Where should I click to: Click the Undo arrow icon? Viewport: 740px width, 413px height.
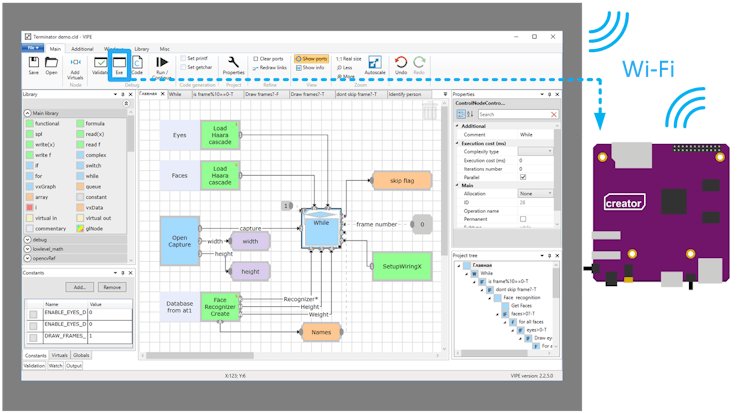click(401, 65)
